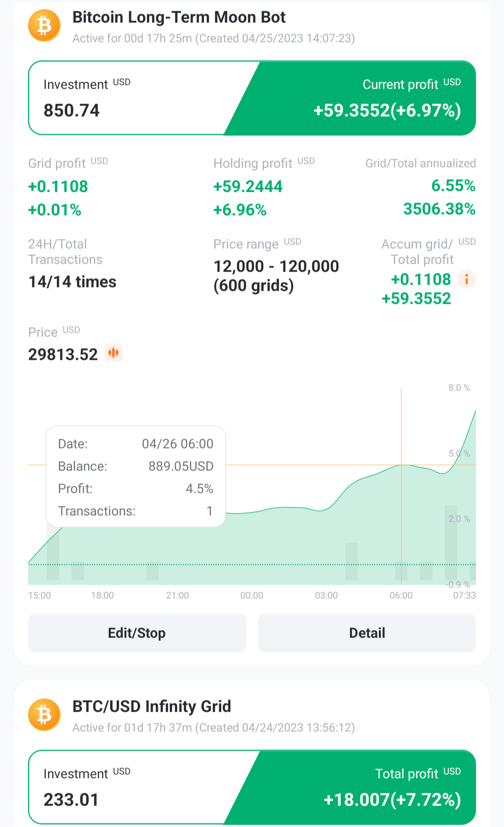Open the bot Detail button

point(367,633)
